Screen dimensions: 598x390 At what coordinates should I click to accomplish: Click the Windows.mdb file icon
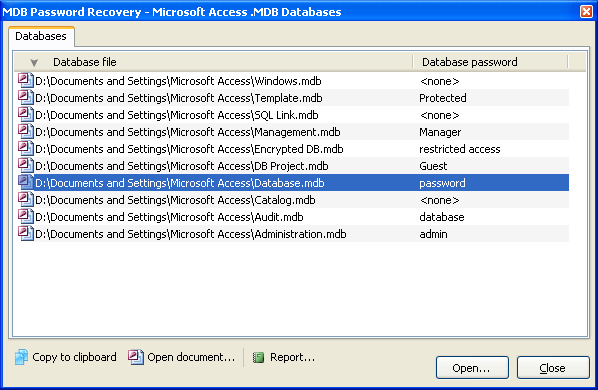click(26, 81)
